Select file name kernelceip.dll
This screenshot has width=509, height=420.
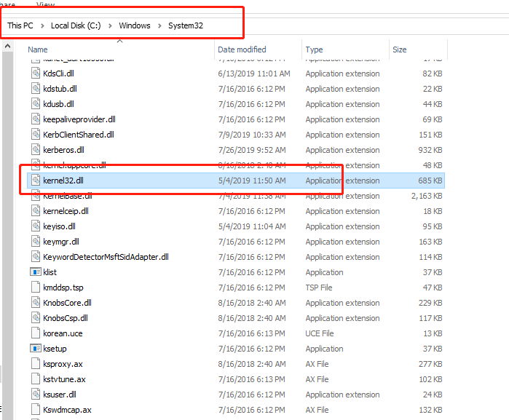click(66, 211)
